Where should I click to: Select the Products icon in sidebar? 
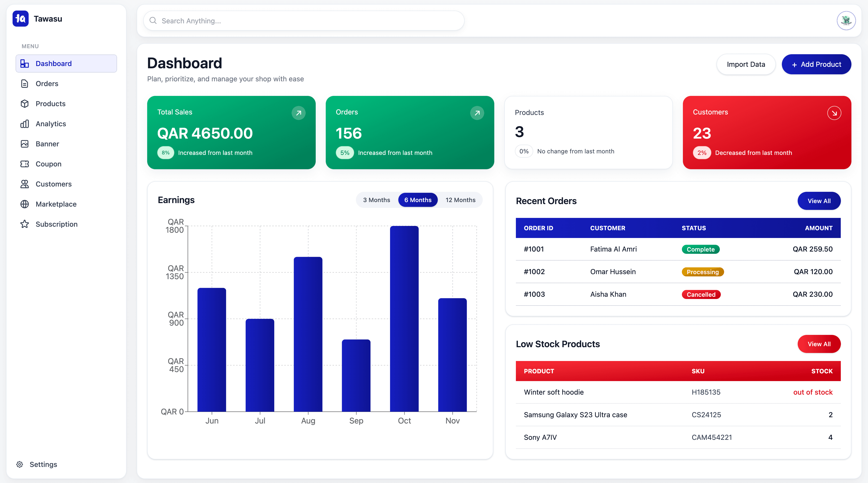(25, 103)
